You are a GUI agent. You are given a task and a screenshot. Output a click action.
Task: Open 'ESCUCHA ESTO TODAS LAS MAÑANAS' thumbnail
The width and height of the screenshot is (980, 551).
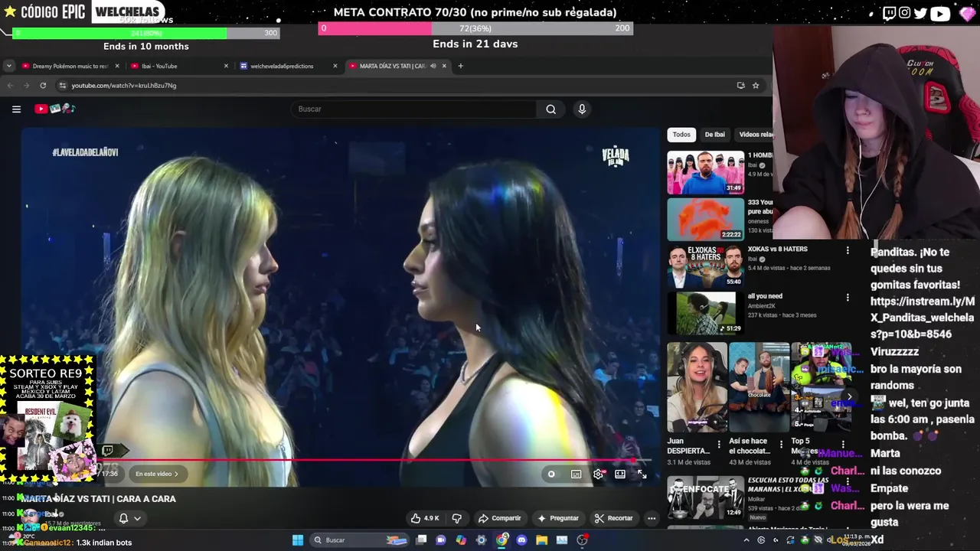[705, 497]
